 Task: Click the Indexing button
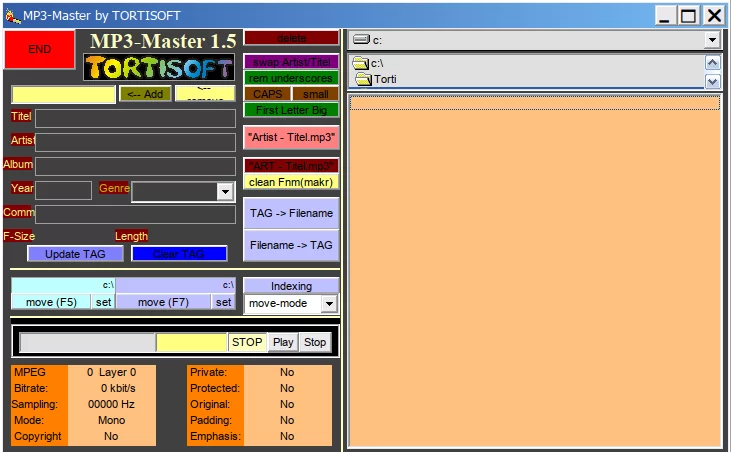click(291, 286)
